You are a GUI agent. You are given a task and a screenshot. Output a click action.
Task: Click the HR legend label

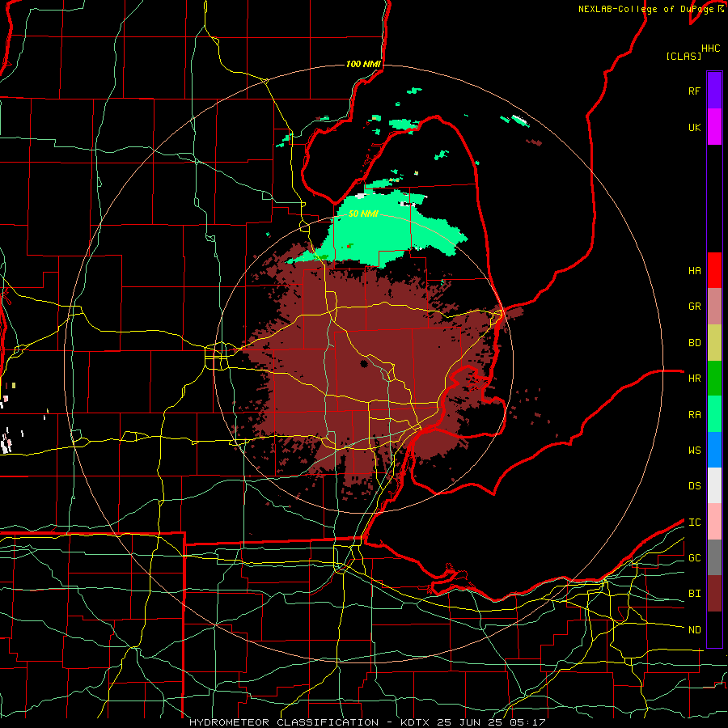pyautogui.click(x=694, y=379)
